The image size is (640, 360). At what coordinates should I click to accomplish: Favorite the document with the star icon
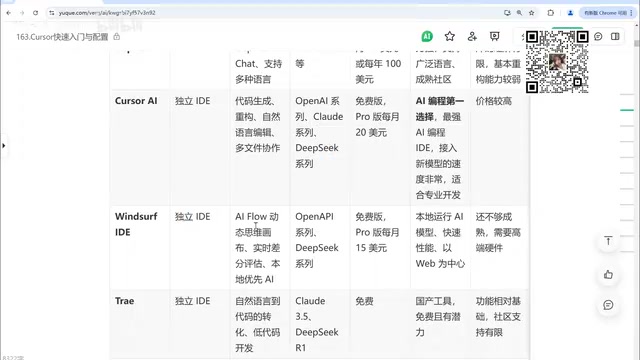[450, 36]
